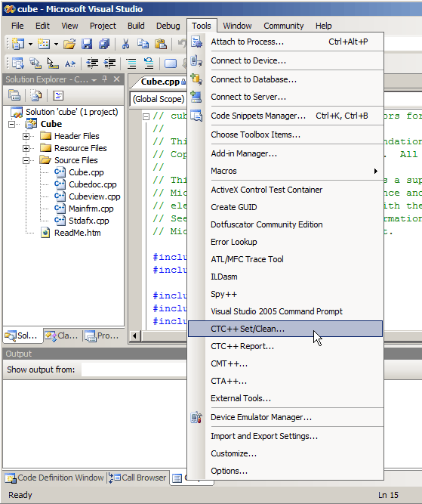This screenshot has width=422, height=504.
Task: Expand the Header Files folder
Action: pyautogui.click(x=26, y=136)
